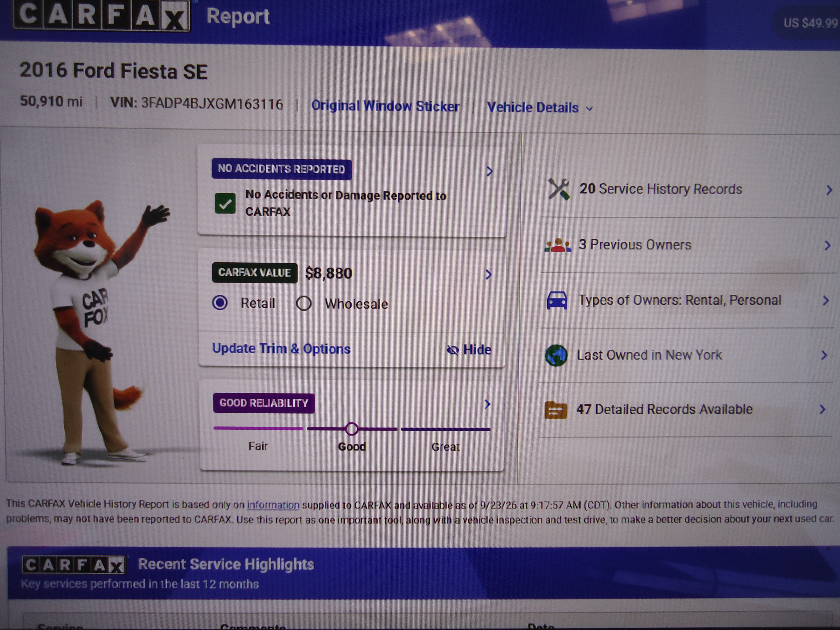Click the CARFAX logo in Recent Service Highlights
The height and width of the screenshot is (630, 840).
[74, 565]
